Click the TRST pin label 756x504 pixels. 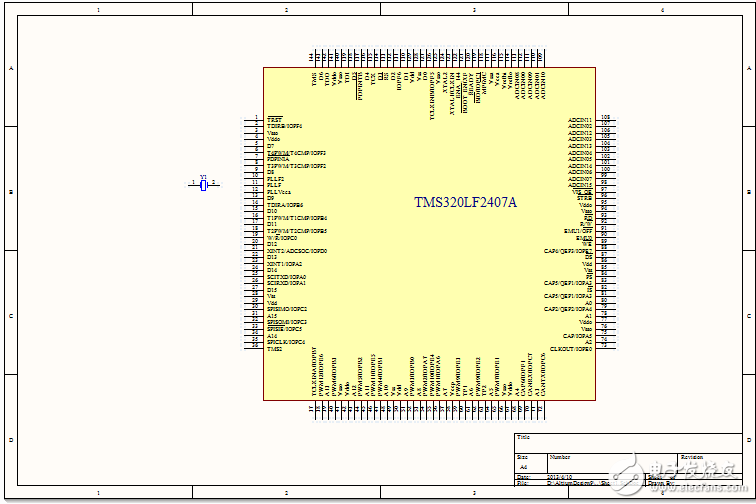point(274,120)
